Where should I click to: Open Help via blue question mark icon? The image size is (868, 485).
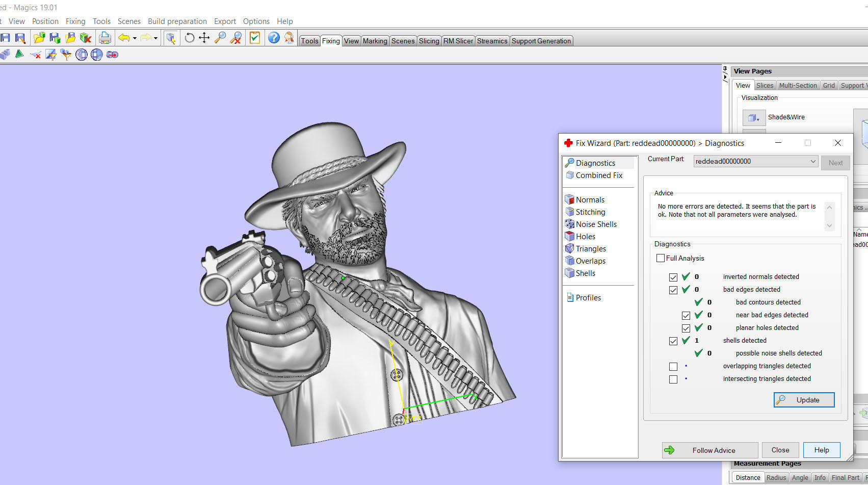pyautogui.click(x=274, y=38)
